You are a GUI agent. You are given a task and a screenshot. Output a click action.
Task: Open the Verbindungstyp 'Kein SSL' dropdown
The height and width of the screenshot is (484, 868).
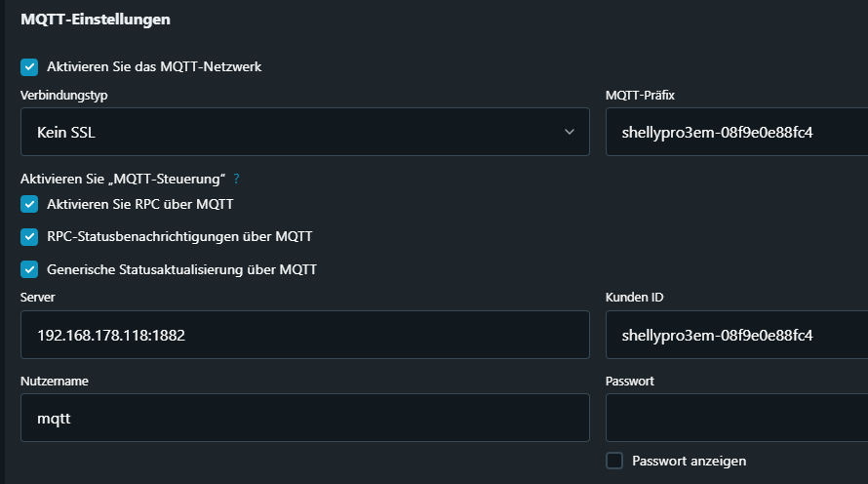point(304,132)
